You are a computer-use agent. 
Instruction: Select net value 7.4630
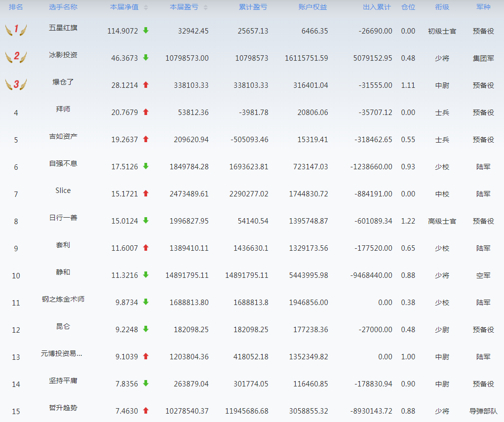point(127,411)
